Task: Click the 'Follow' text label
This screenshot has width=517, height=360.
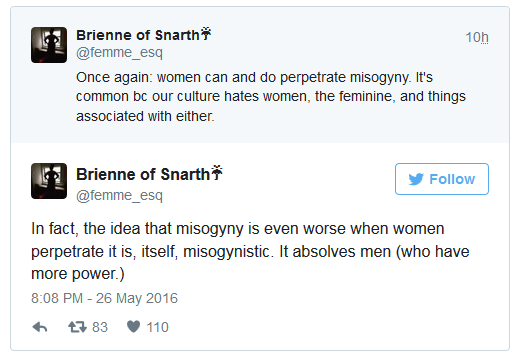Action: click(452, 179)
